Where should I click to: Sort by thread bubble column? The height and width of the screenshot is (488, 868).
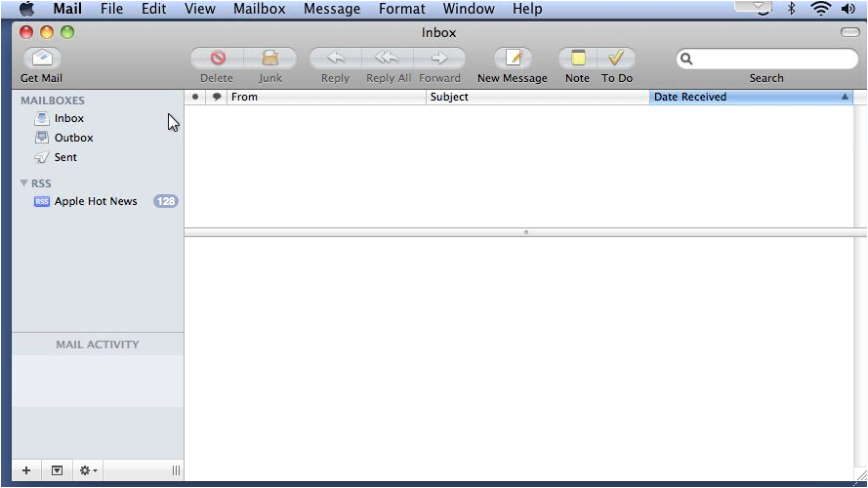point(217,97)
